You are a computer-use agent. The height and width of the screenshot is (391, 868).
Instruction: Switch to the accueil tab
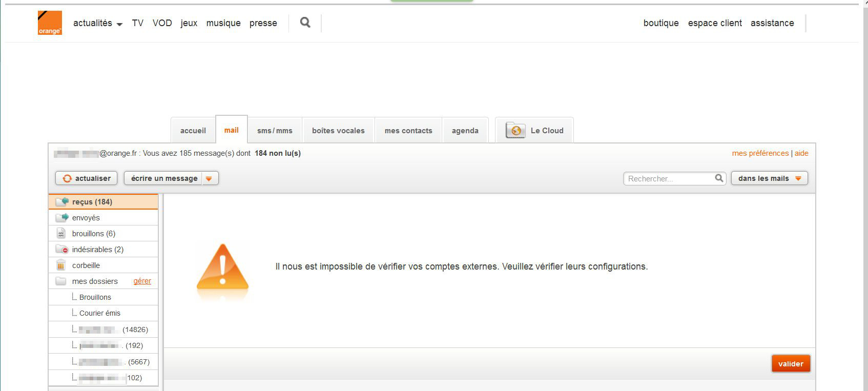tap(193, 131)
